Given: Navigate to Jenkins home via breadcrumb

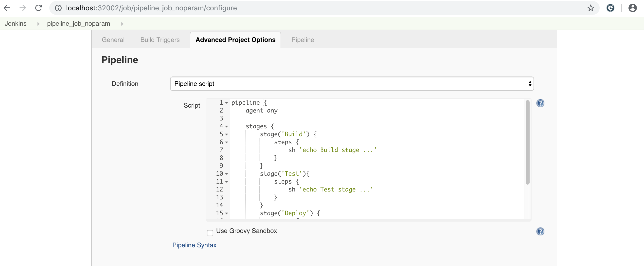Looking at the screenshot, I should [x=16, y=23].
